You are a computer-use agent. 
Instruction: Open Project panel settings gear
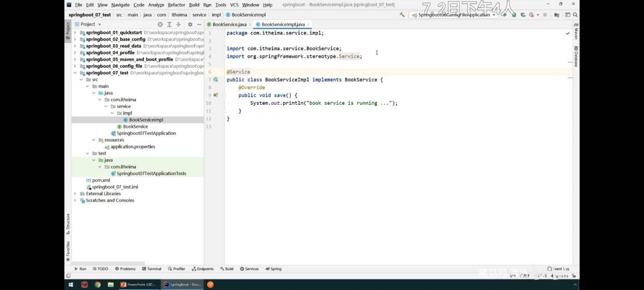tap(190, 24)
